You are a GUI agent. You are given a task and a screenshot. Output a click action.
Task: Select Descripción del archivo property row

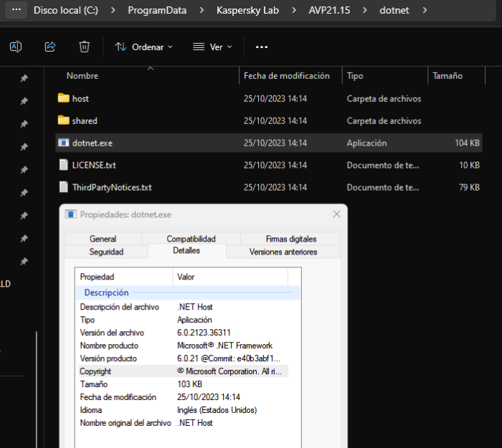click(x=184, y=307)
